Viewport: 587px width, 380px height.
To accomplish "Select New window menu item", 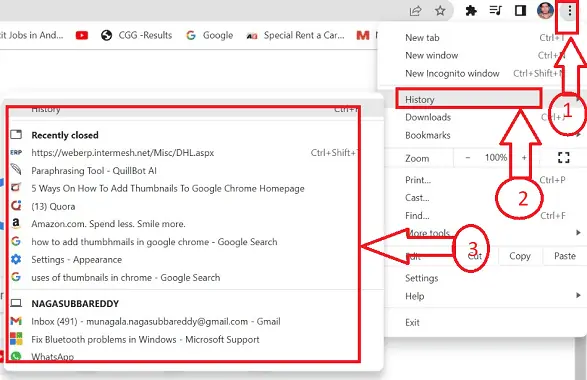I will [483, 55].
